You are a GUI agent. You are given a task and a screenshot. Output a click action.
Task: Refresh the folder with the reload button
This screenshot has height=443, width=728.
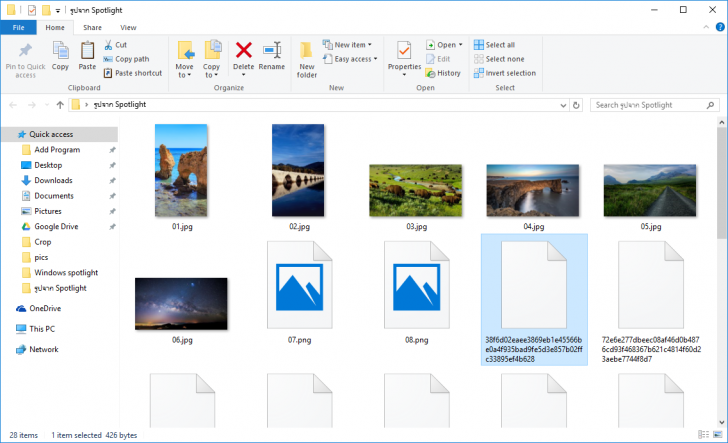576,105
